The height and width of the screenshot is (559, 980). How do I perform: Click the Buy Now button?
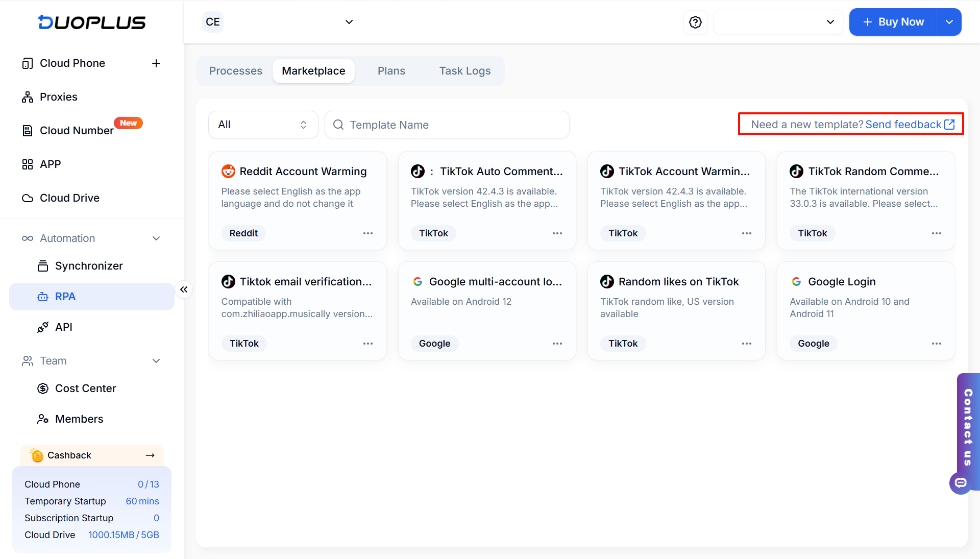click(893, 22)
